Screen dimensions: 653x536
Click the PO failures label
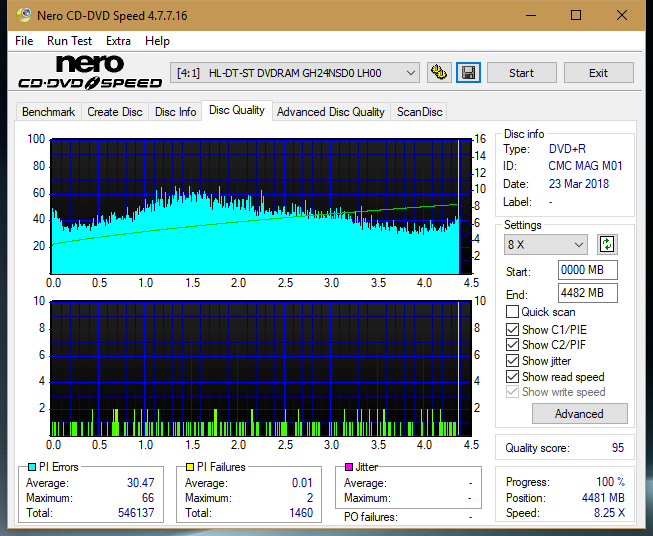pyautogui.click(x=371, y=517)
